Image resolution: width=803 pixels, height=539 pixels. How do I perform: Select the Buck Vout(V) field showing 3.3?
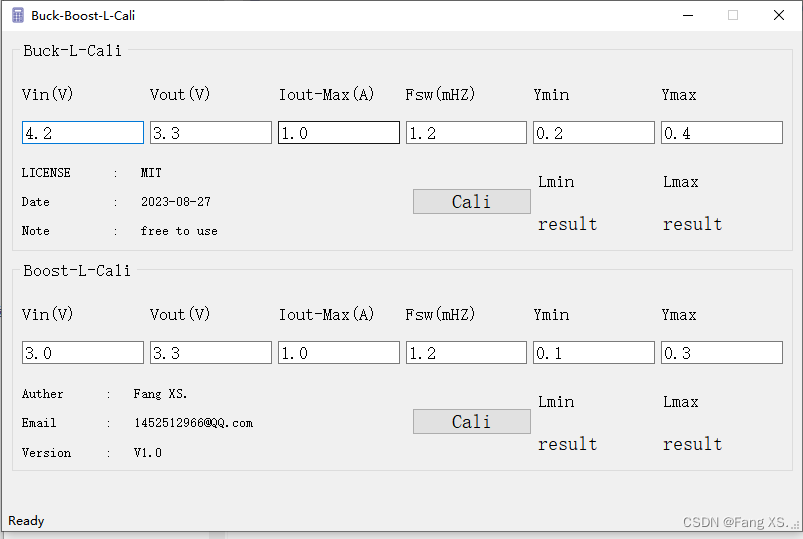click(x=211, y=133)
